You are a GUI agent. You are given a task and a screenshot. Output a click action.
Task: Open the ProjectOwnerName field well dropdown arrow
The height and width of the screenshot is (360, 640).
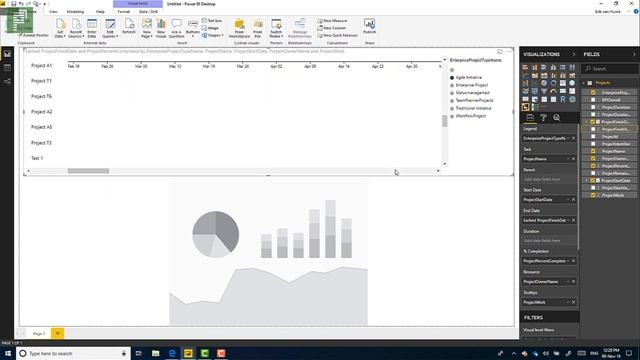(x=568, y=282)
